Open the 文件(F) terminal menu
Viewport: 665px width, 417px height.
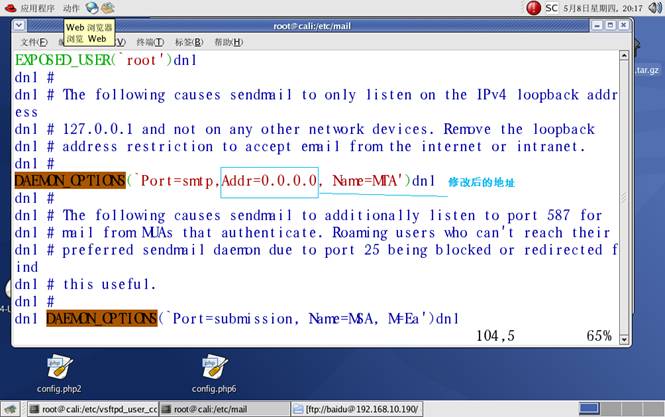34,42
